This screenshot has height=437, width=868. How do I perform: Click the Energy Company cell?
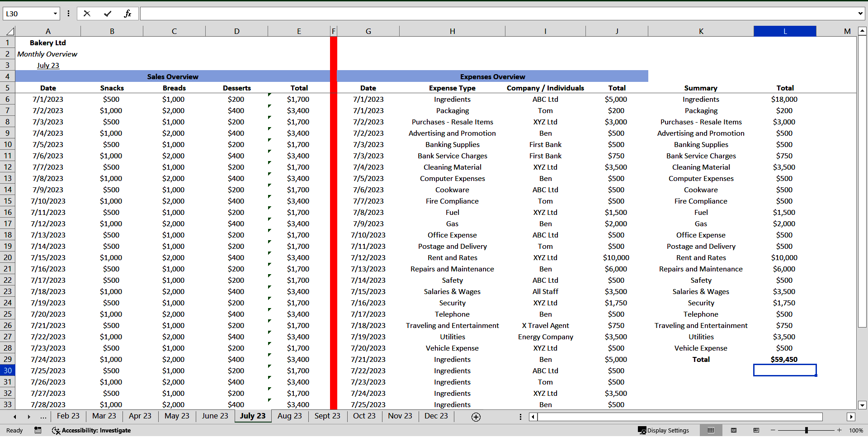tap(545, 337)
